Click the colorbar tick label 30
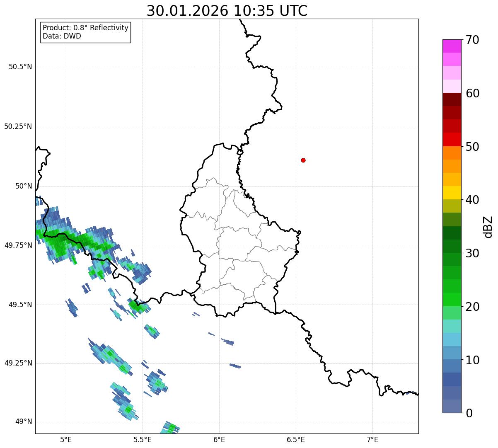498x448 pixels. click(x=472, y=253)
